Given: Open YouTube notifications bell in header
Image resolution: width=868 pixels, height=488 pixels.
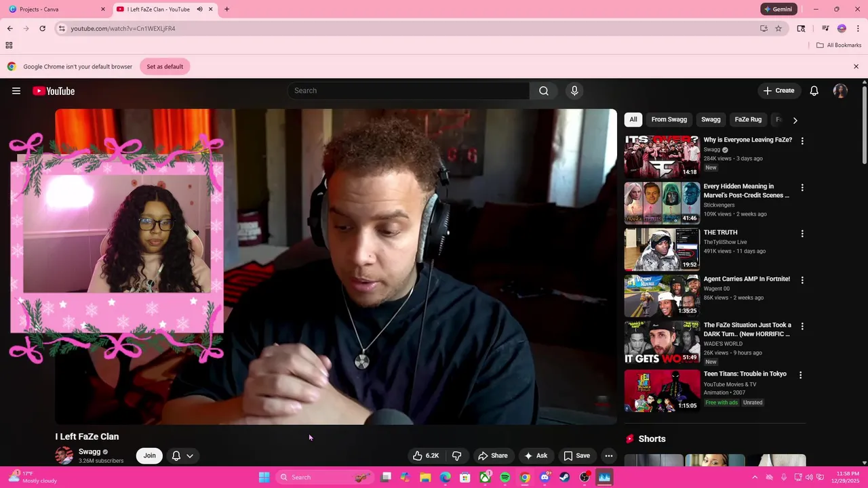Looking at the screenshot, I should tap(814, 91).
